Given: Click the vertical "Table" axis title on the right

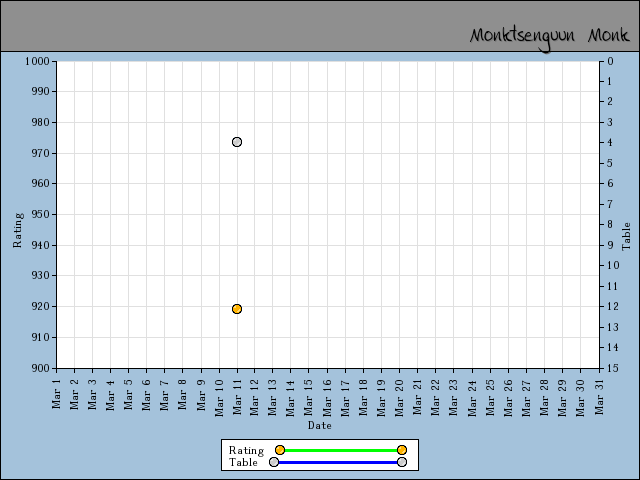Looking at the screenshot, I should click(x=626, y=236).
